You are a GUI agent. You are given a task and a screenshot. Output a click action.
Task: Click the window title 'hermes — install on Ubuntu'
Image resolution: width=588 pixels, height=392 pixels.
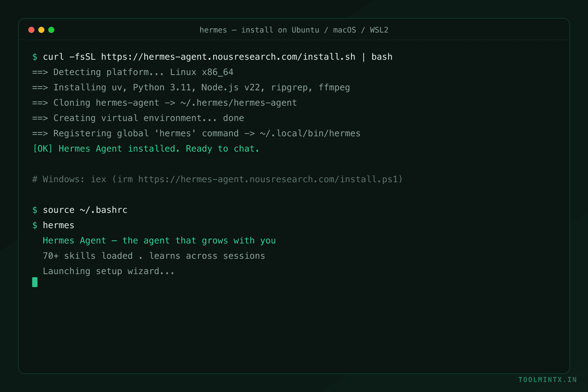(x=294, y=30)
